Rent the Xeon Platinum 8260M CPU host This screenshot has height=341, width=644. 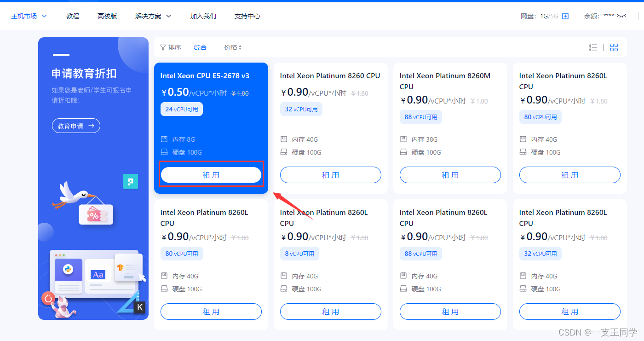[x=450, y=175]
